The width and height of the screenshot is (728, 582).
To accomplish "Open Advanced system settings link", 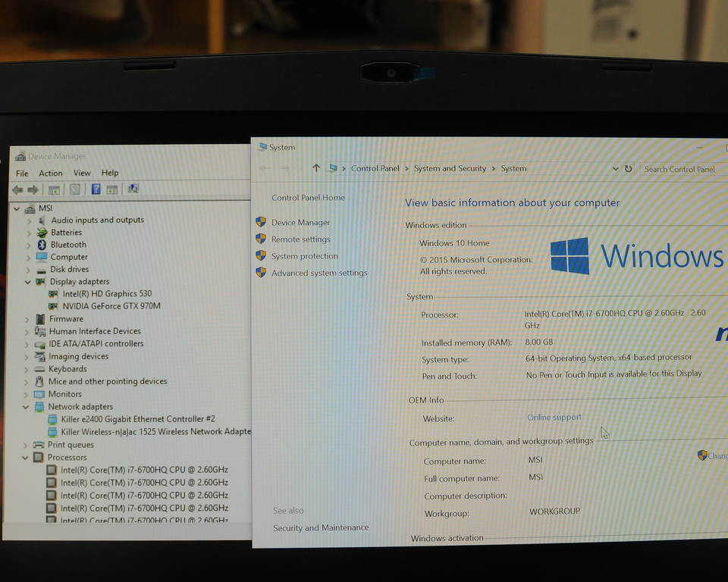I will [x=319, y=273].
